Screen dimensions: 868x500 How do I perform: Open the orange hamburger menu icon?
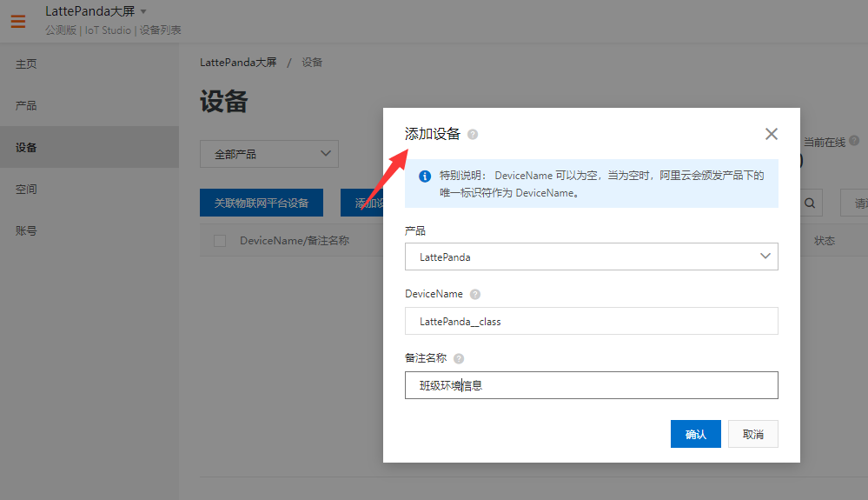[18, 21]
